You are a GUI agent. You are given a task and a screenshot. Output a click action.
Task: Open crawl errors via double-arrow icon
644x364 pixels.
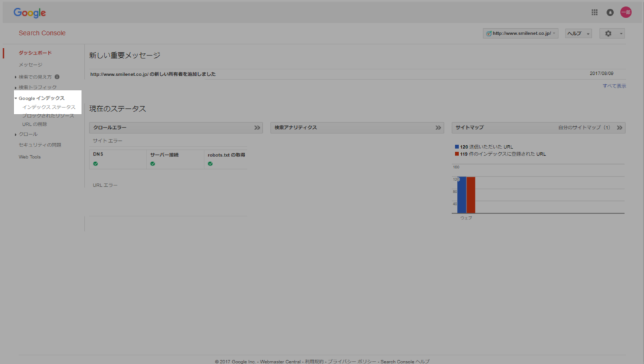click(x=257, y=128)
